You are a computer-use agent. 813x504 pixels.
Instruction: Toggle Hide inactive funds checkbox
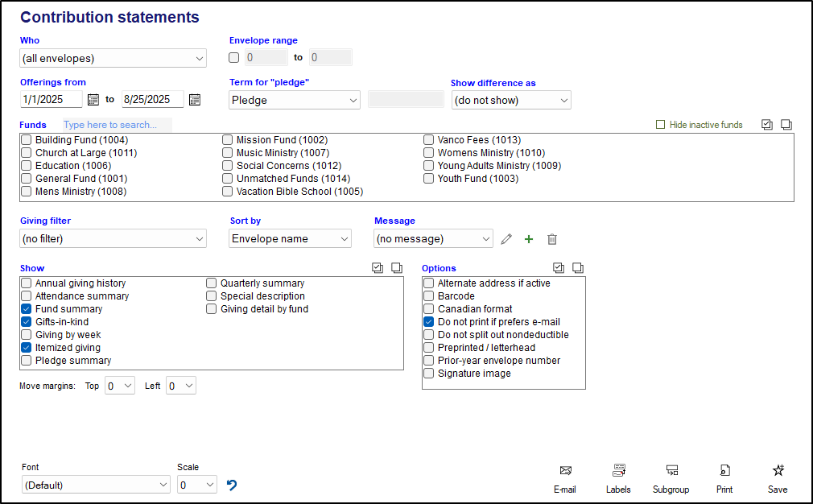[661, 125]
